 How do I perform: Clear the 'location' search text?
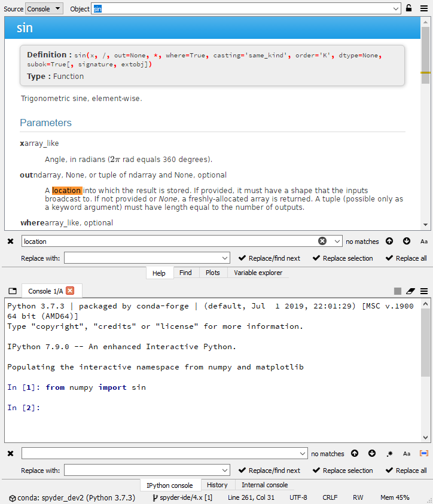point(322,241)
